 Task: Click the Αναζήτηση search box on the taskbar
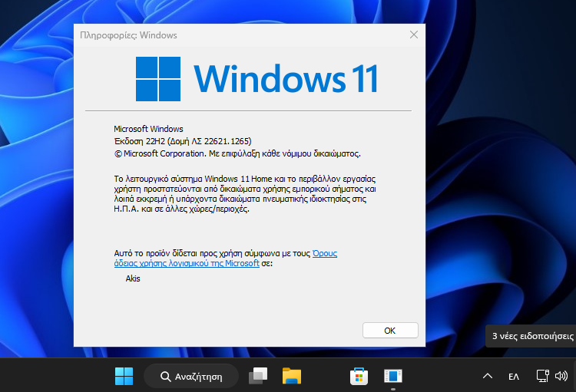click(191, 376)
